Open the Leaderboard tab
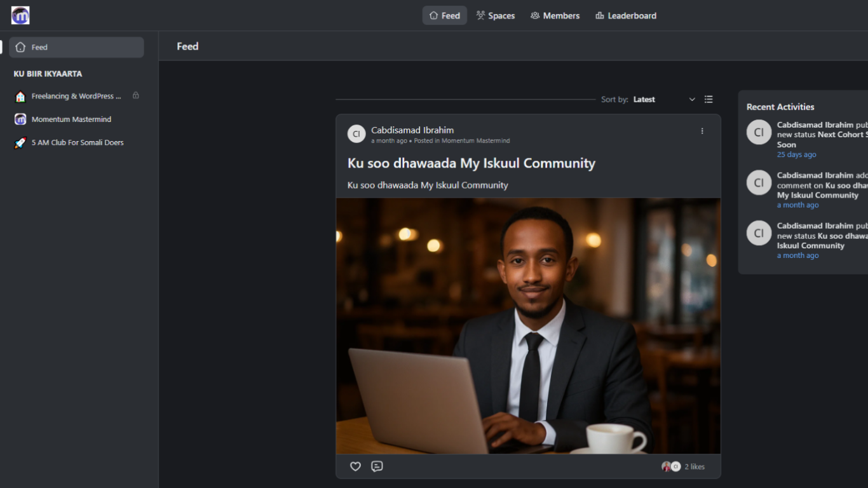 click(x=626, y=16)
